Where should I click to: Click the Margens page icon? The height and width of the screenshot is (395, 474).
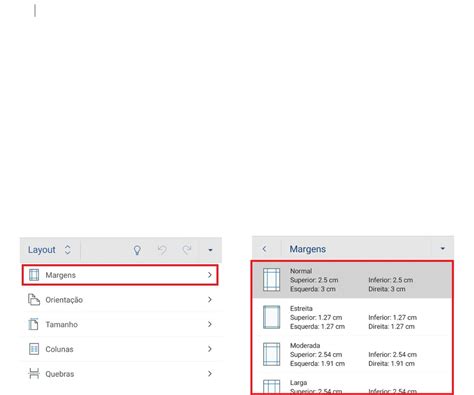click(x=34, y=275)
